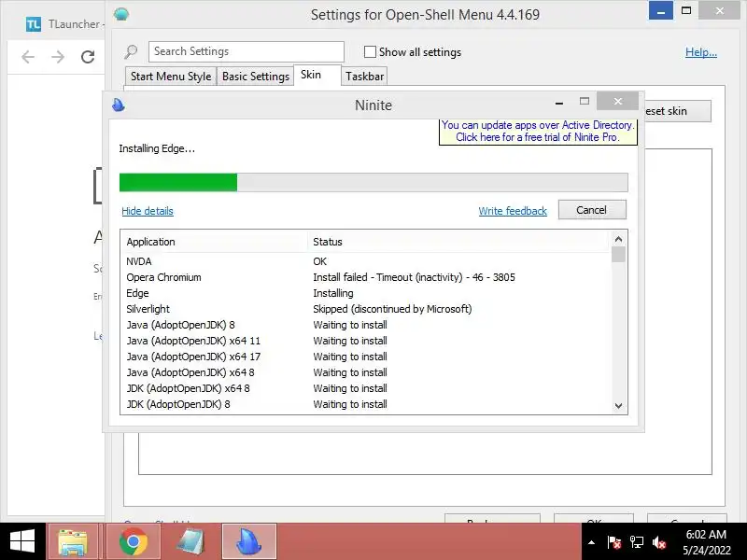747x560 pixels.
Task: Click the Installing status for Edge
Action: (333, 293)
